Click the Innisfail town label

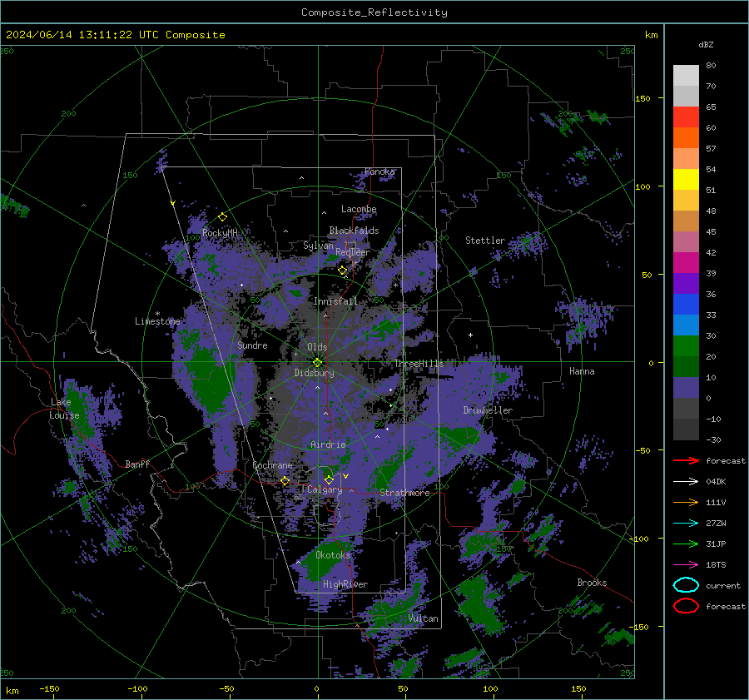[x=335, y=301]
